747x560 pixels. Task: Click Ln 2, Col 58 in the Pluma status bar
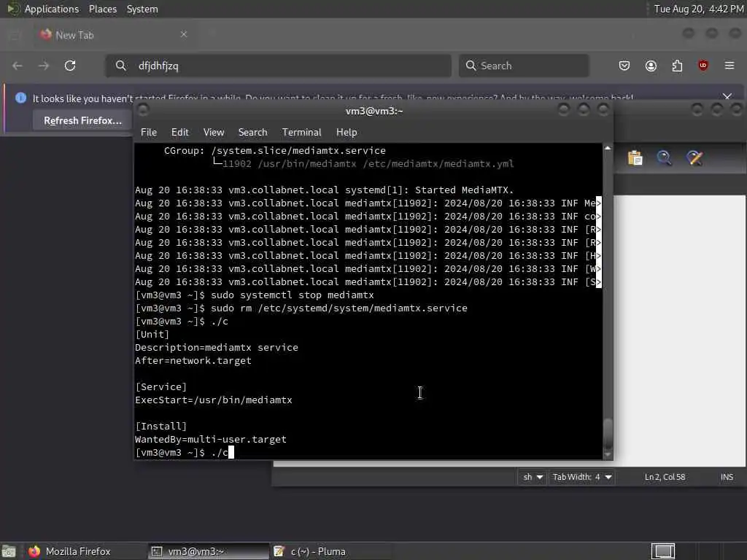click(665, 477)
